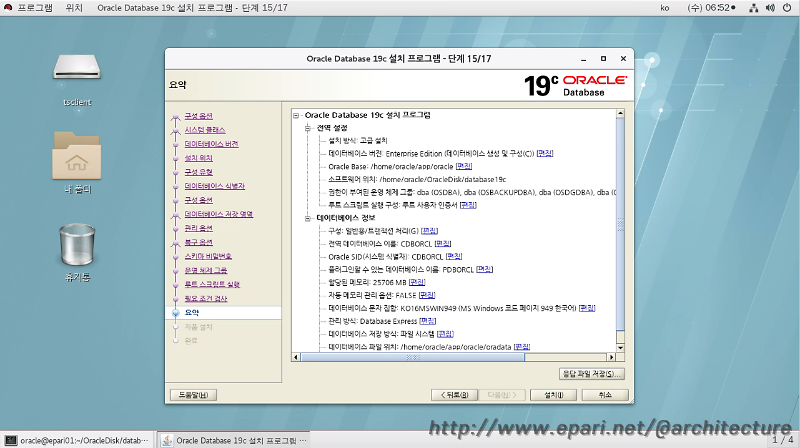
Task: Click 편집 link for PDBORCL pluggable database
Action: point(484,269)
